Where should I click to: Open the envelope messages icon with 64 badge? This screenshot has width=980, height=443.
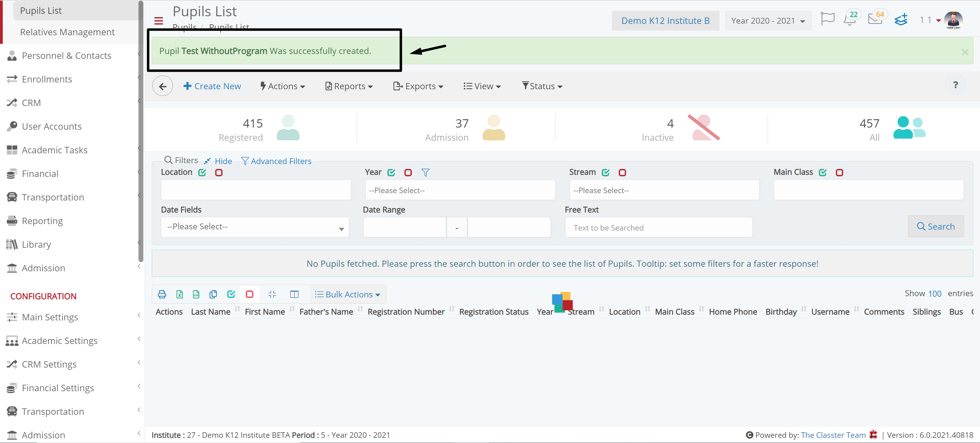[875, 19]
